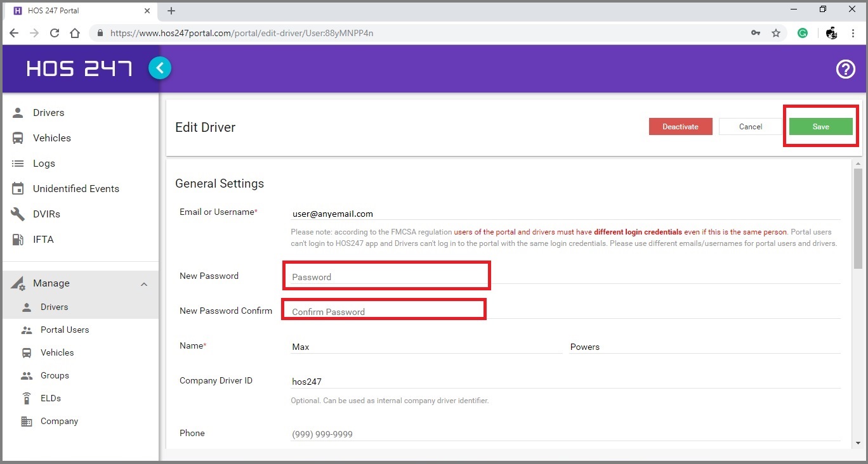868x464 pixels.
Task: Click the browser address bar URL
Action: pos(242,33)
